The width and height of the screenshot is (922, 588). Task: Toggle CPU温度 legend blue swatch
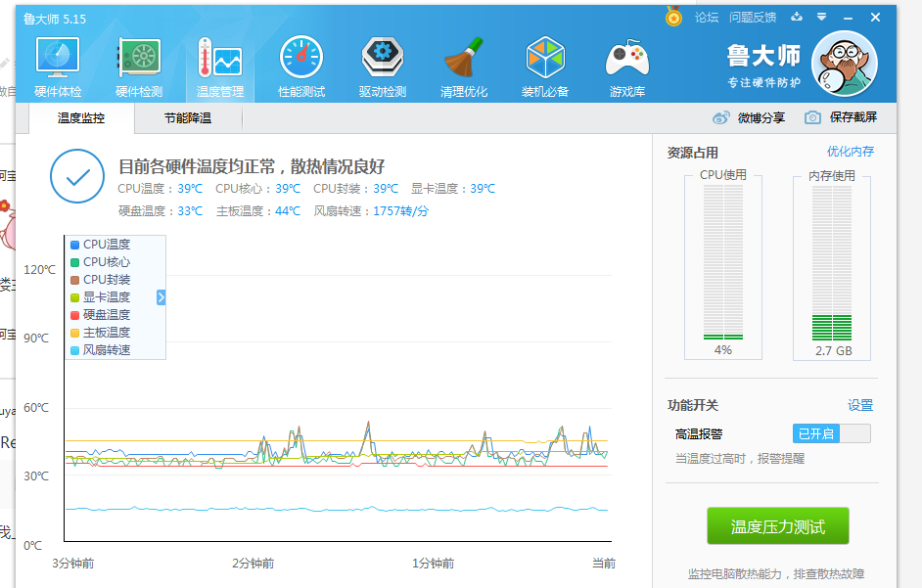pyautogui.click(x=74, y=245)
